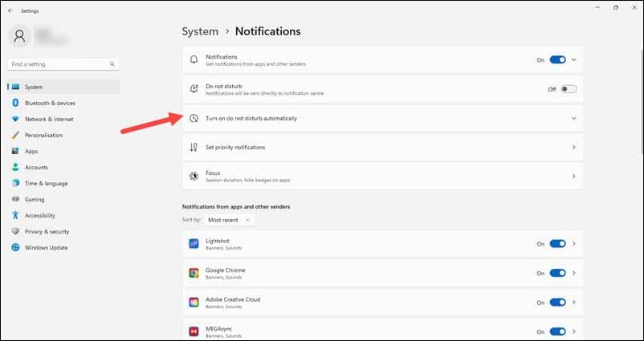Click the Apps icon in sidebar
The width and height of the screenshot is (644, 341).
(x=15, y=151)
